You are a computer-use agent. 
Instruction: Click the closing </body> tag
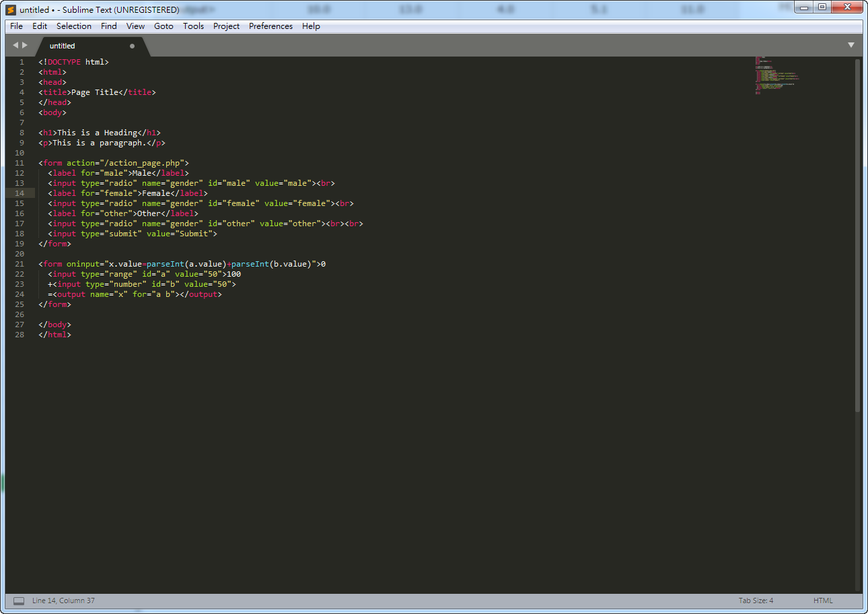[55, 325]
